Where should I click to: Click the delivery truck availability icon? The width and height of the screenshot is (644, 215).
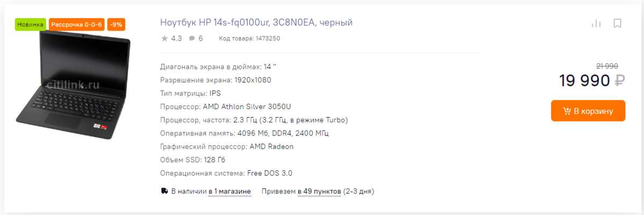(164, 191)
